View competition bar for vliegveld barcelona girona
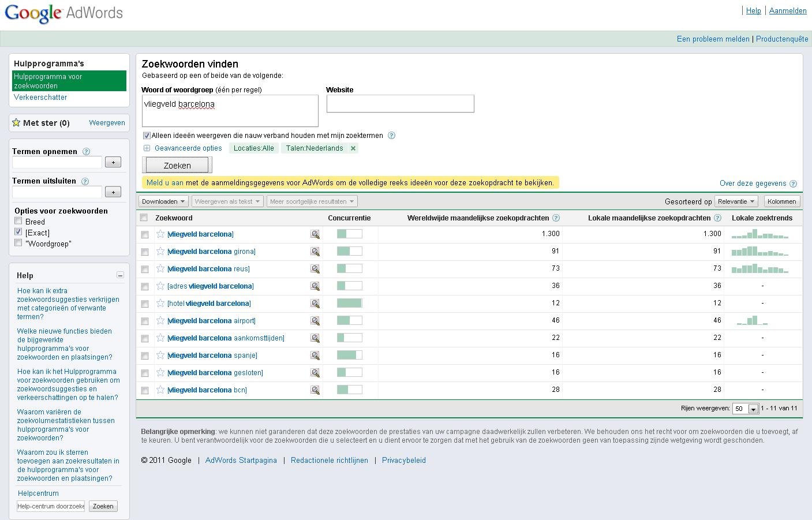 pos(350,251)
